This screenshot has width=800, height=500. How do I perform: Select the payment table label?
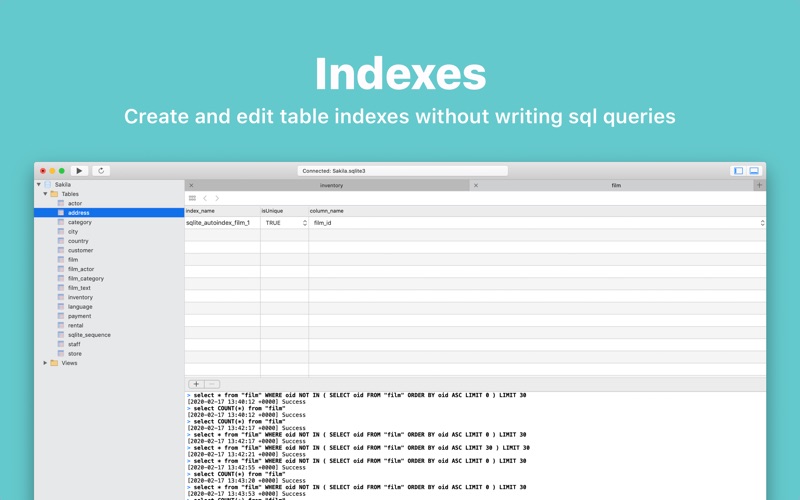tap(80, 316)
